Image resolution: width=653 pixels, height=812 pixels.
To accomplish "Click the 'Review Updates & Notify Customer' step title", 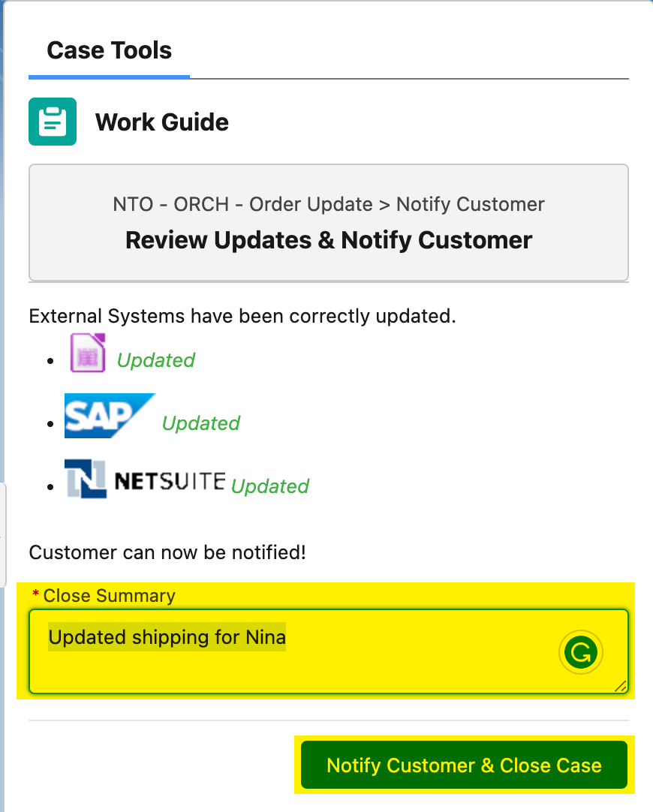I will (329, 240).
